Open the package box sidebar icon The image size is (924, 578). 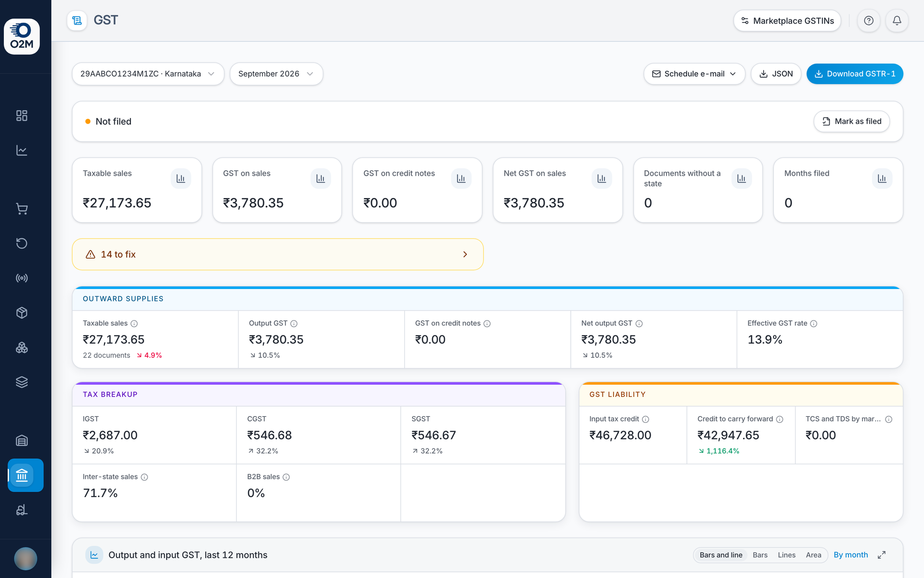pos(22,313)
